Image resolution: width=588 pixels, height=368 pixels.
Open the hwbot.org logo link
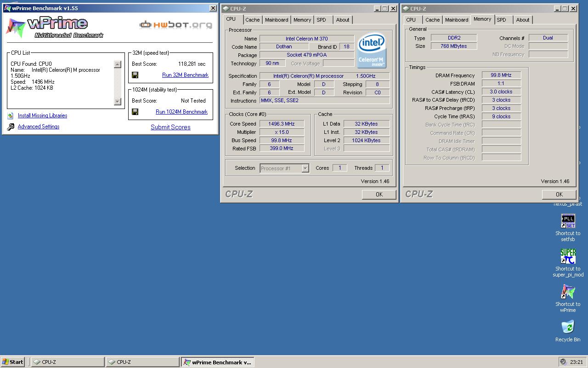176,25
